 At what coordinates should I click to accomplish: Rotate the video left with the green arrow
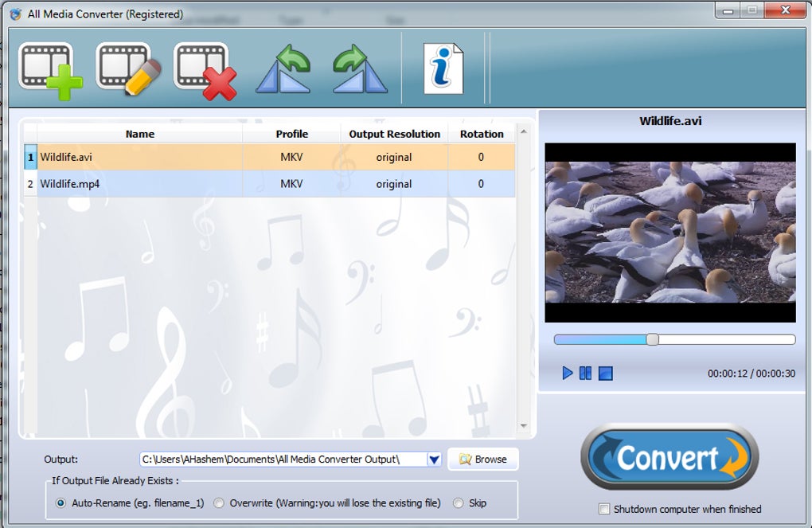[283, 69]
